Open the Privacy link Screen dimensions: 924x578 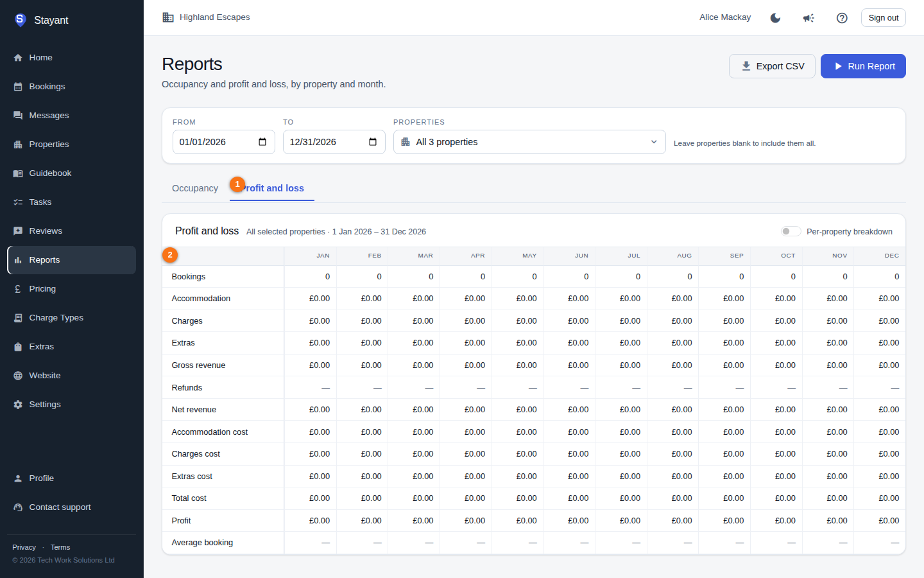(x=24, y=547)
